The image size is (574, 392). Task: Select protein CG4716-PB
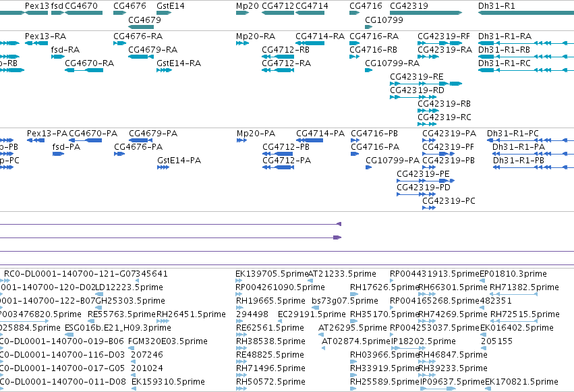pos(374,134)
